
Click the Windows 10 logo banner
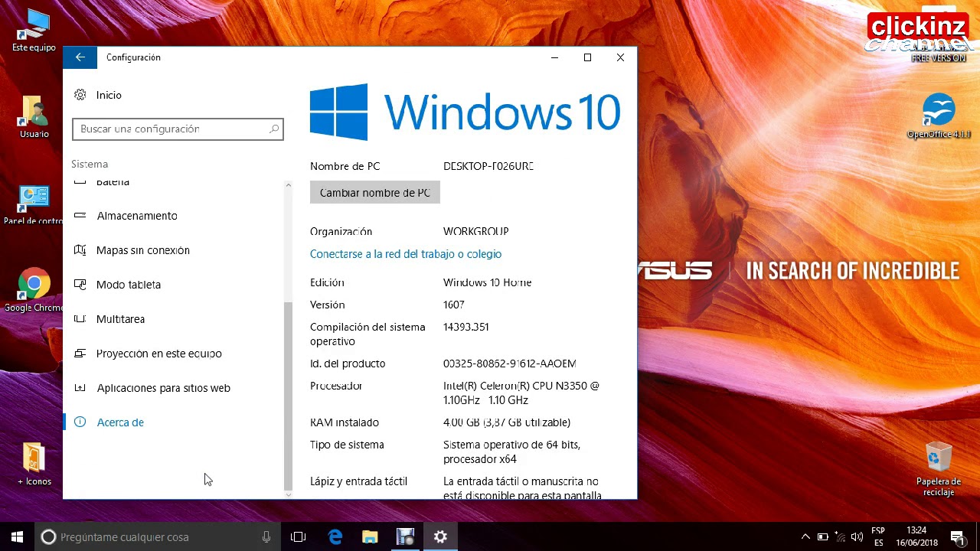pyautogui.click(x=465, y=112)
